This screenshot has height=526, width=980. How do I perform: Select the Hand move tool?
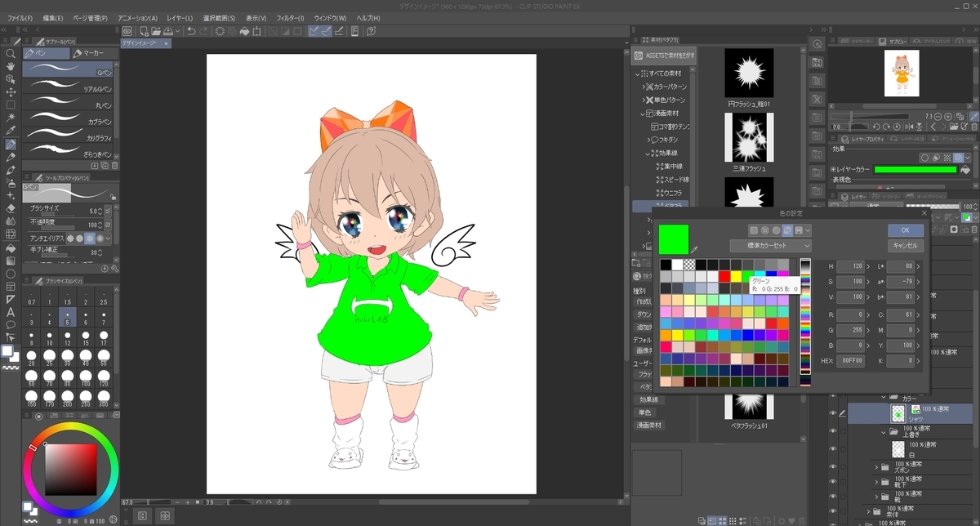[x=11, y=66]
